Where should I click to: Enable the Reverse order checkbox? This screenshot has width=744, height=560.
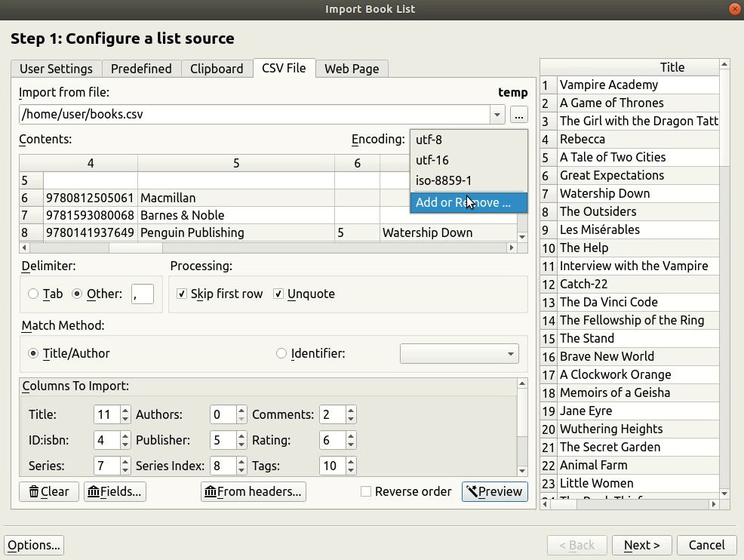pos(366,491)
